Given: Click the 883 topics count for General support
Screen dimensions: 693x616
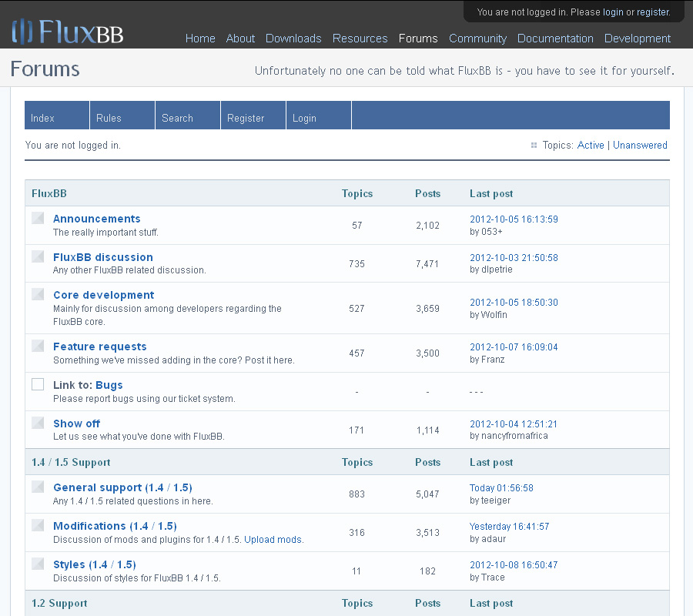Looking at the screenshot, I should click(x=357, y=494).
